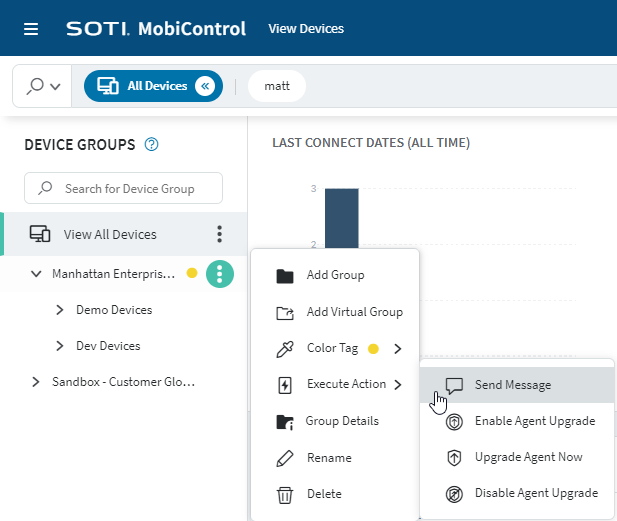Expand the Demo Devices group
The width and height of the screenshot is (617, 521).
pyautogui.click(x=61, y=310)
